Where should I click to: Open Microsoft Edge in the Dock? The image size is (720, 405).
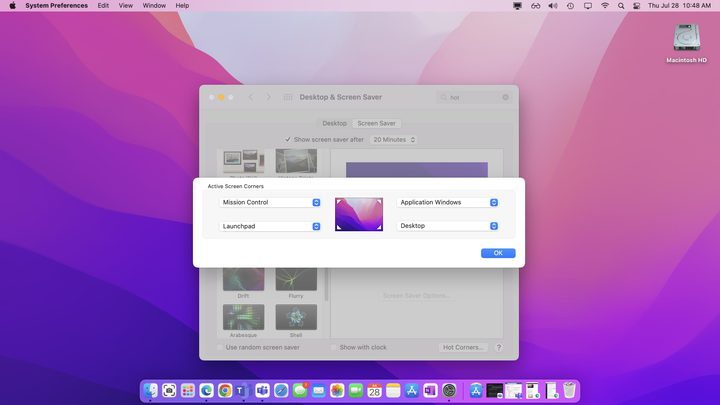click(x=206, y=390)
